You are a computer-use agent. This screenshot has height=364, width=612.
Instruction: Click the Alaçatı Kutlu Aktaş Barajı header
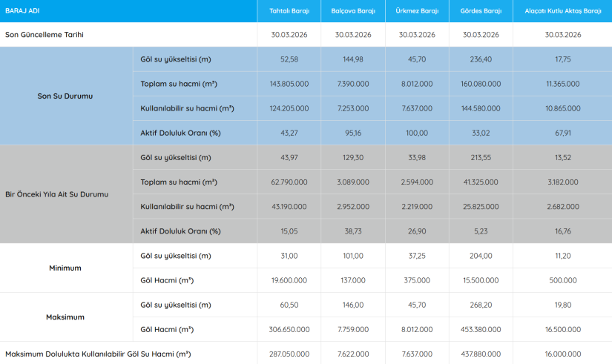[x=562, y=11]
